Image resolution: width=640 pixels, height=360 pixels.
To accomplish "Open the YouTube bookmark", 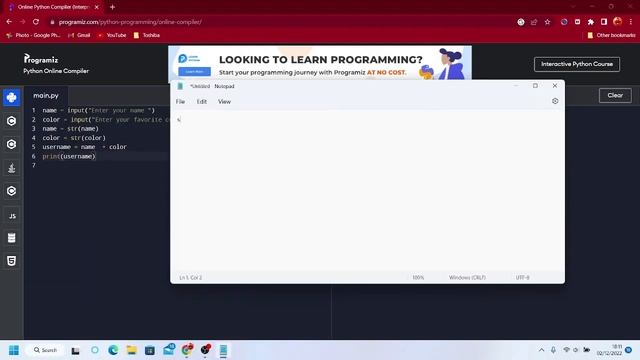I will click(112, 35).
